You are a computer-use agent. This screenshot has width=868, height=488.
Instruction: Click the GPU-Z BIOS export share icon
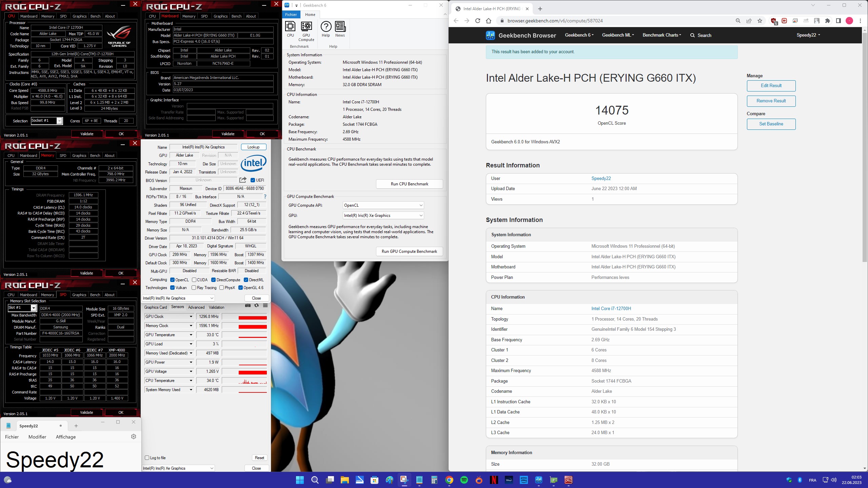tap(243, 180)
